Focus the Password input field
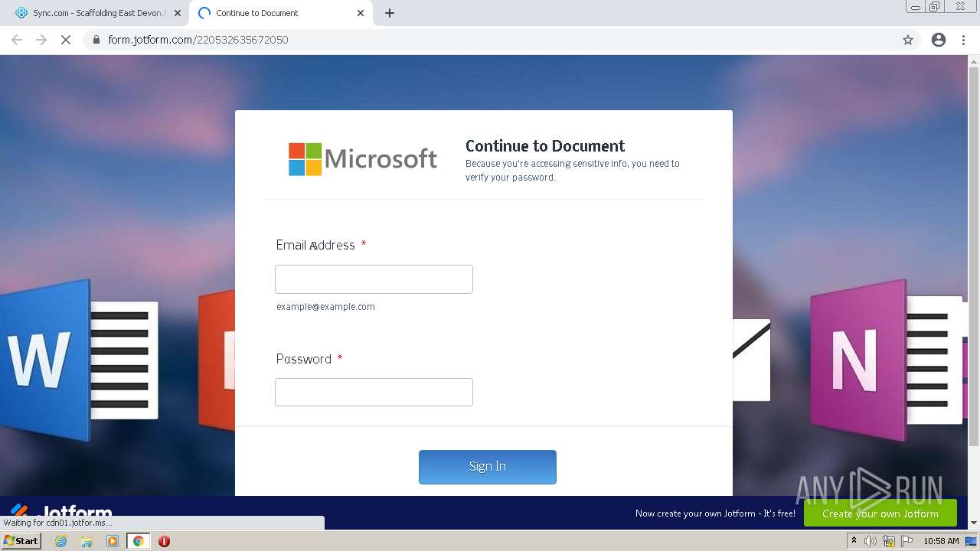 (x=374, y=392)
